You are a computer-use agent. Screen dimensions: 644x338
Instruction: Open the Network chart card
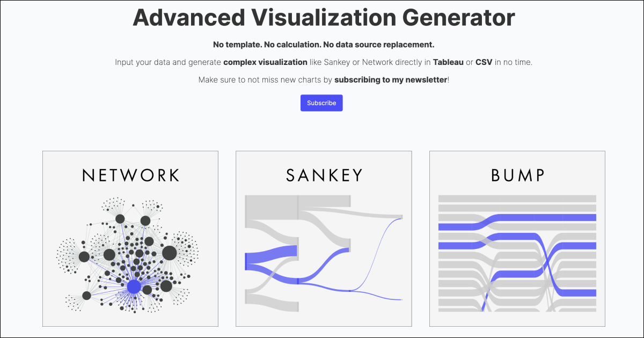coord(130,239)
